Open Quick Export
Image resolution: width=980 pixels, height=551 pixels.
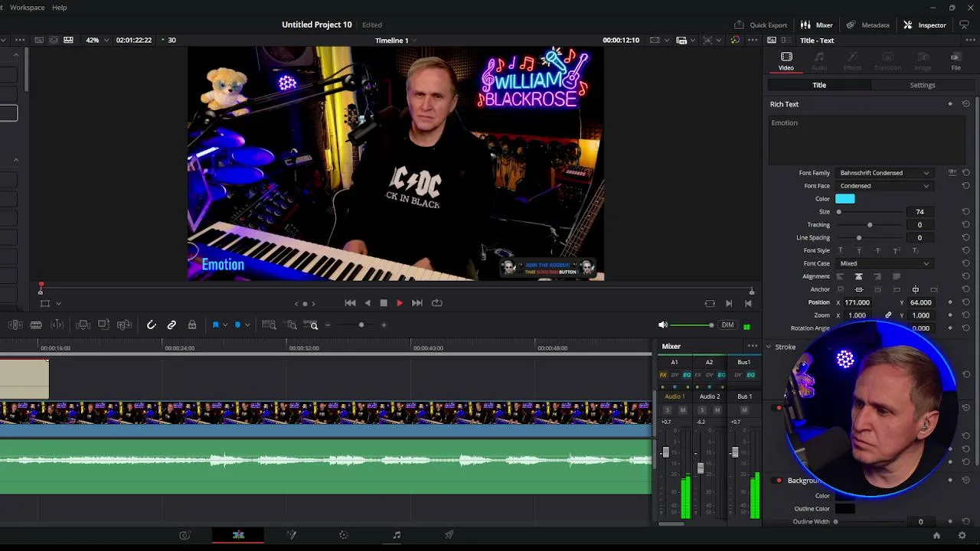(761, 25)
